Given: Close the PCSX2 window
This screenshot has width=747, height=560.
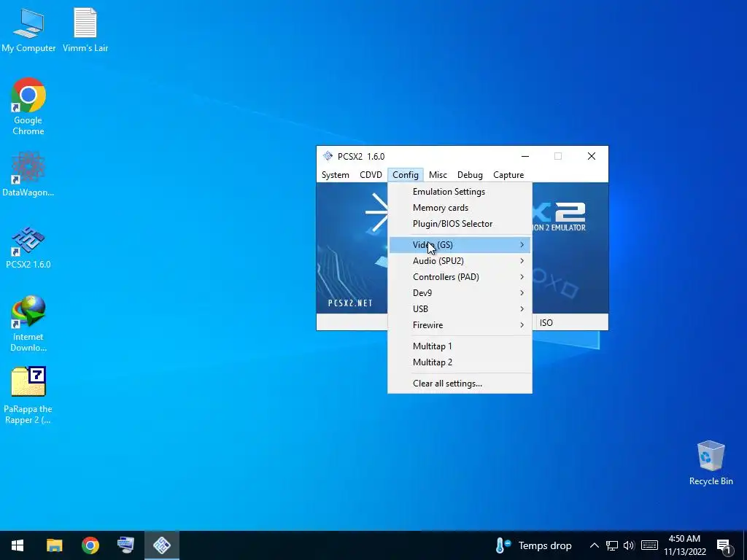Looking at the screenshot, I should pyautogui.click(x=591, y=156).
